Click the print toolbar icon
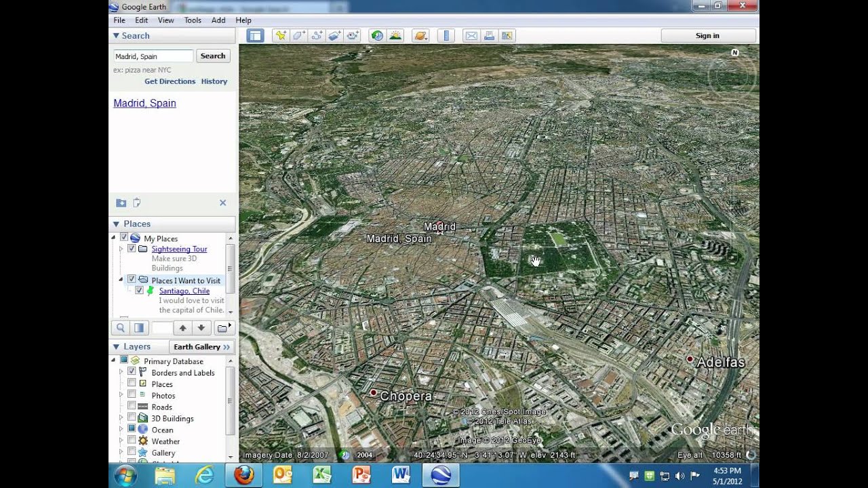Viewport: 868px width, 488px height. pyautogui.click(x=489, y=36)
